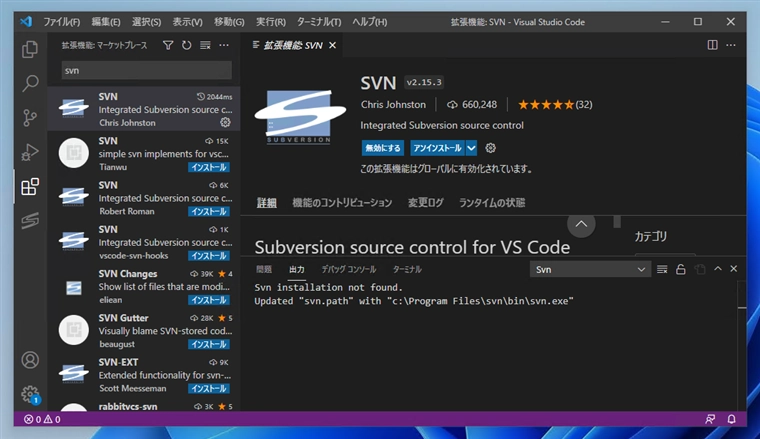This screenshot has height=439, width=760.
Task: Expand the uninstall button dropdown arrow
Action: pyautogui.click(x=471, y=148)
